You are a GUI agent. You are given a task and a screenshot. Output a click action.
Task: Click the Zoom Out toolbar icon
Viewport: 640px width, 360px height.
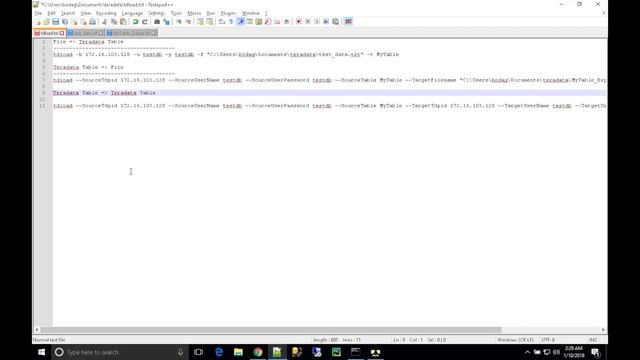coord(188,22)
